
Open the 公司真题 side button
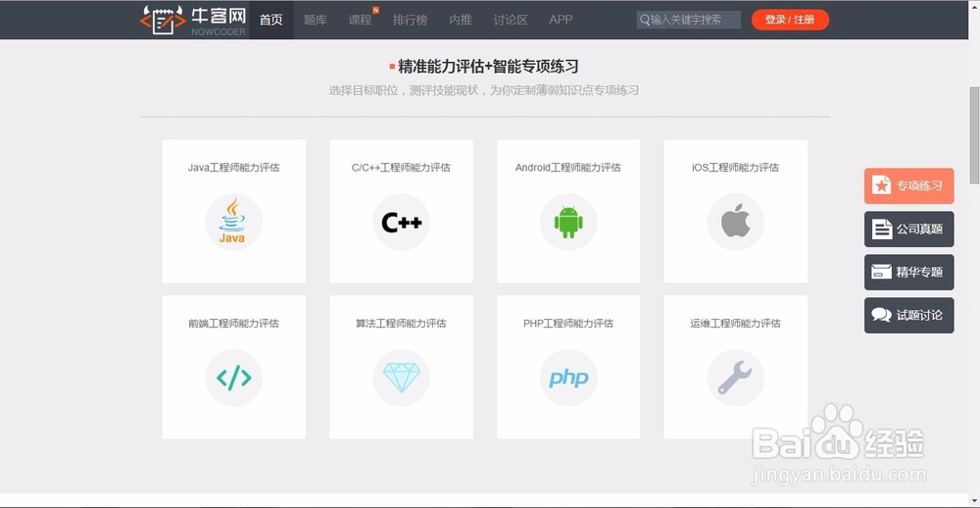click(909, 229)
